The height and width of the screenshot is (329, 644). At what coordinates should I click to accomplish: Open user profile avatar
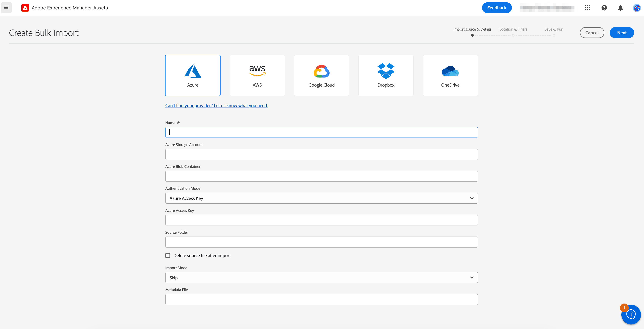pyautogui.click(x=636, y=8)
